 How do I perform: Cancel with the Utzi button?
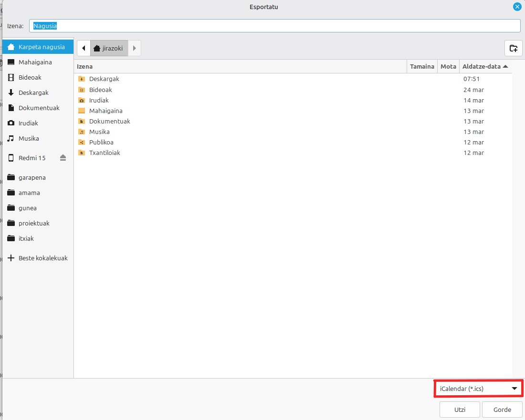(x=460, y=410)
